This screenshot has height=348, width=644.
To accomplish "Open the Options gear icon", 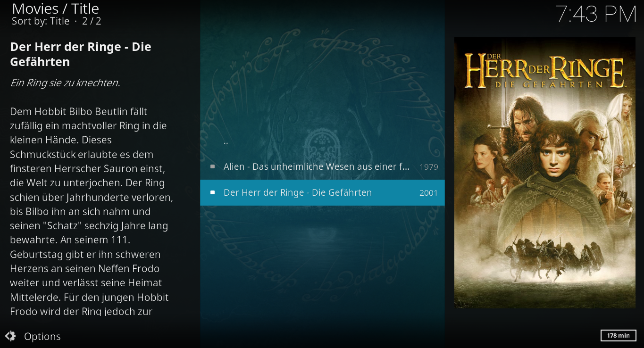I will [10, 336].
